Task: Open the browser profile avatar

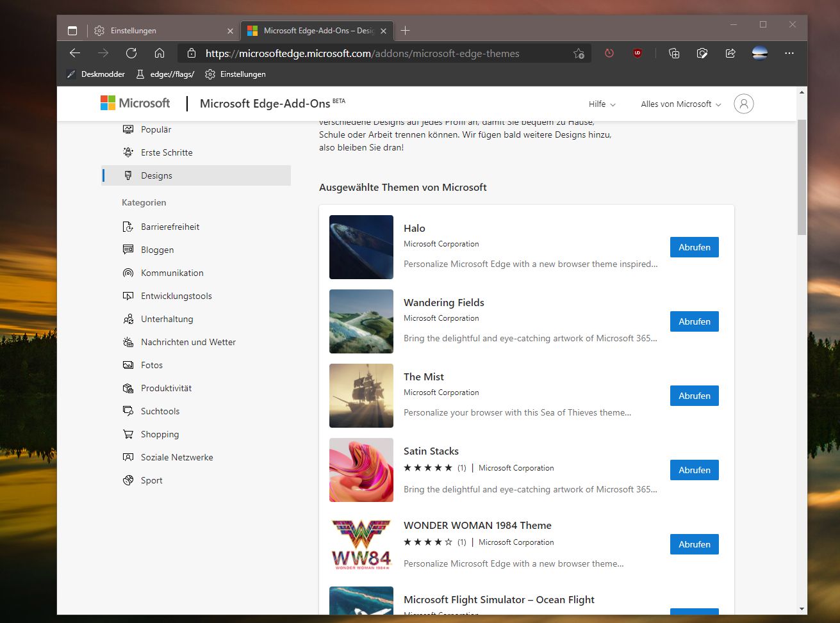Action: [x=760, y=54]
